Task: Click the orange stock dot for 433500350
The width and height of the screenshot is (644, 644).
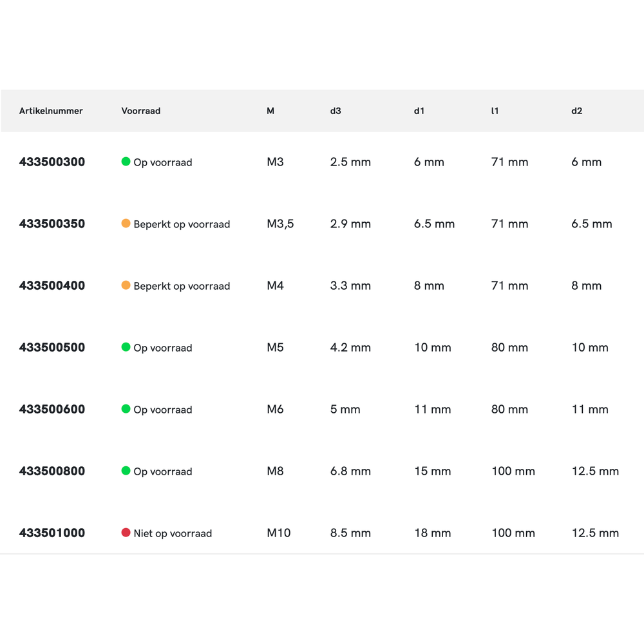Action: (x=126, y=223)
